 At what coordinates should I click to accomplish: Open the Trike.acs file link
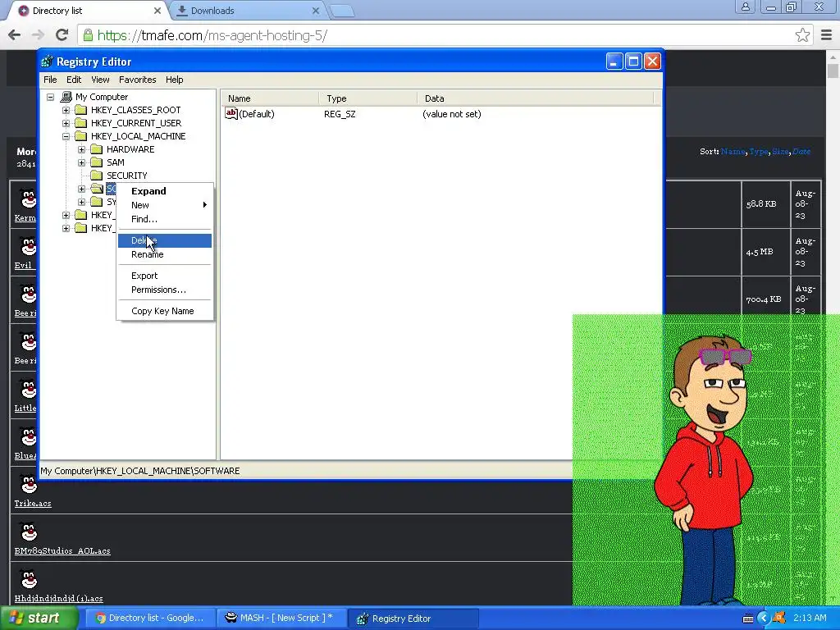click(33, 504)
